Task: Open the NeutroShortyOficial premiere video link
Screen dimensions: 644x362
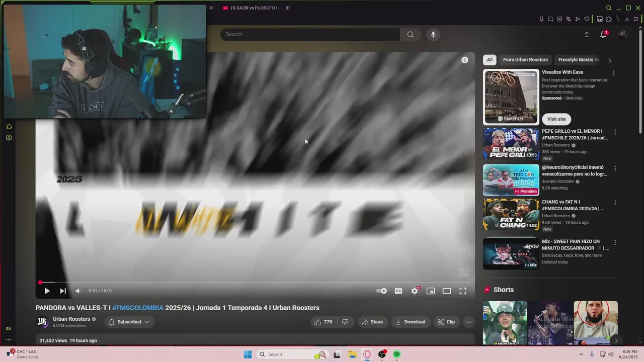Action: click(575, 170)
